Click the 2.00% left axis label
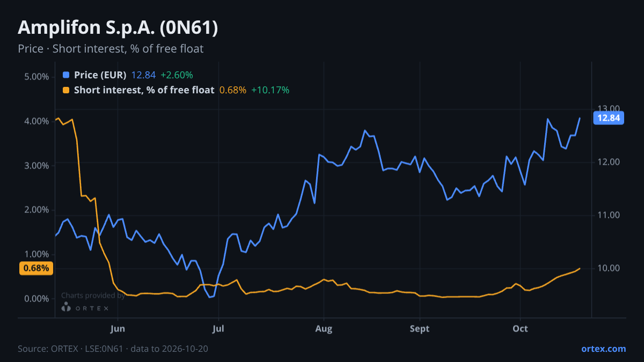This screenshot has height=362, width=644. 36,210
